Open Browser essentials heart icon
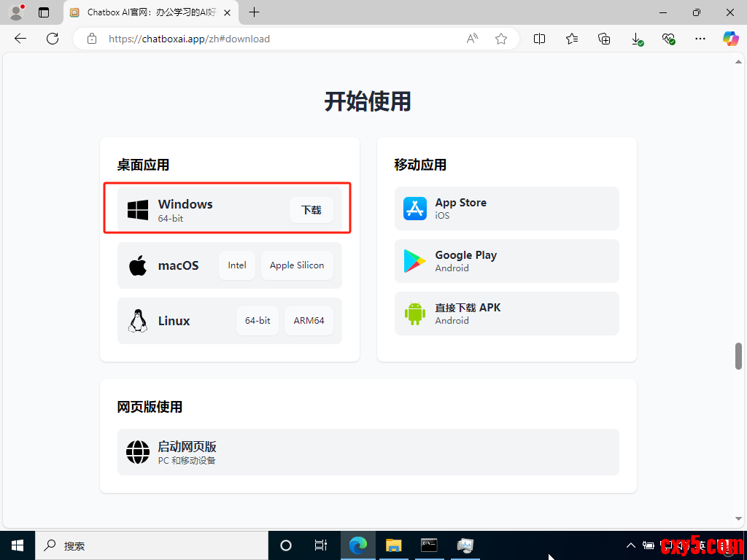747x560 pixels. pos(668,39)
